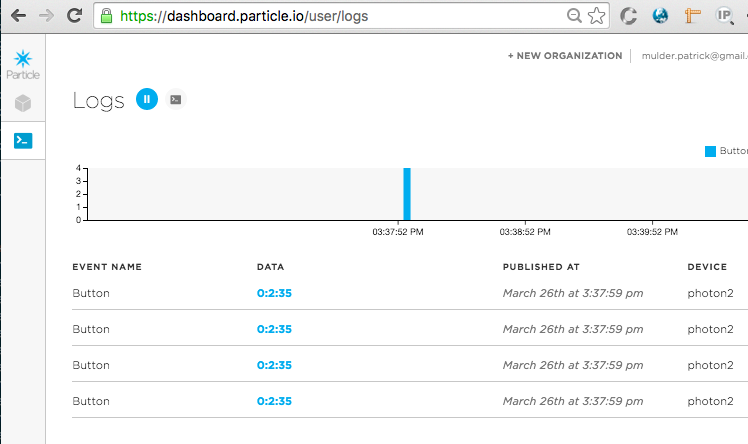
Task: Click the first 0:2:35 data value
Action: (274, 293)
